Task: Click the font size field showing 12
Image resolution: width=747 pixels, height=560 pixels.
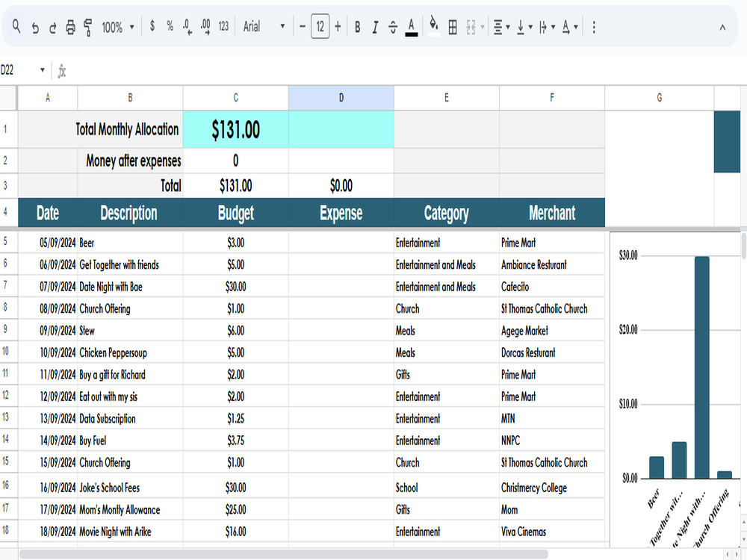Action: pos(320,26)
